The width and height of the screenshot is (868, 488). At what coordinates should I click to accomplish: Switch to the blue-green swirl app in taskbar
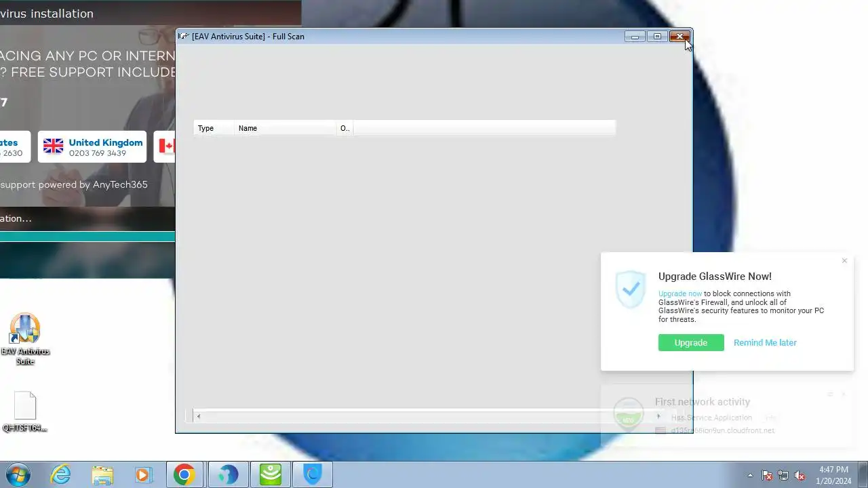tap(228, 475)
